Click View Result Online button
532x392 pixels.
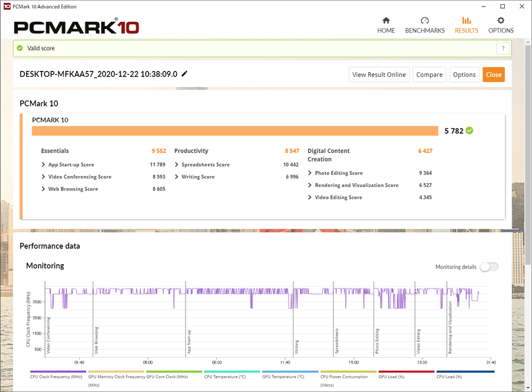pyautogui.click(x=379, y=74)
